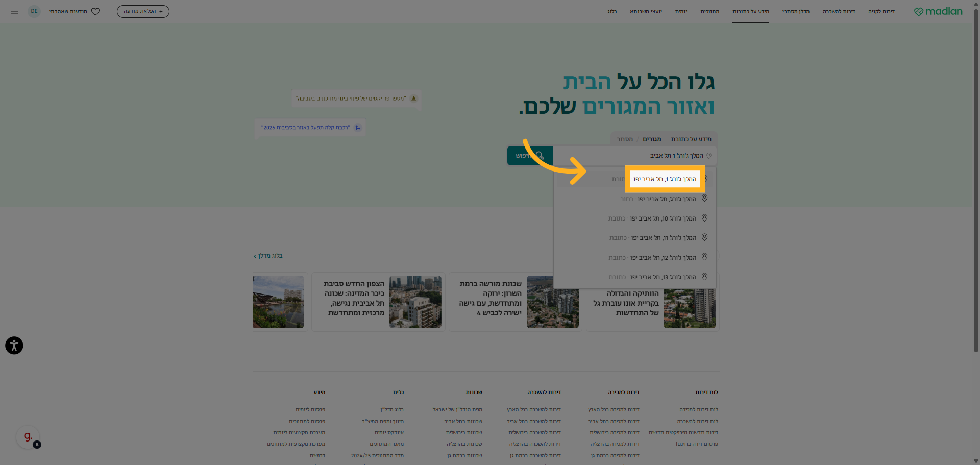
Task: Open the שכונת מורשה ברמת השרון article thumbnail
Action: point(553,302)
